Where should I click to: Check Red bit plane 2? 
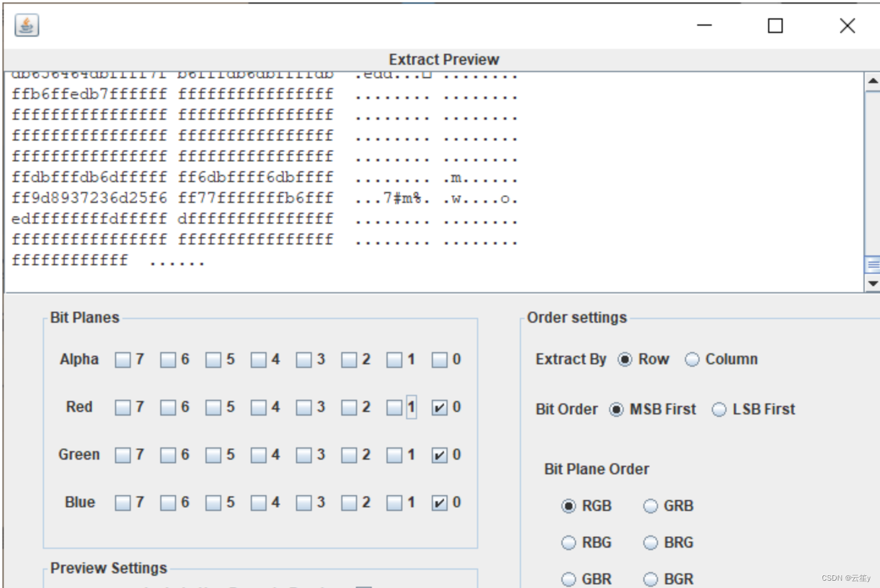(x=349, y=408)
